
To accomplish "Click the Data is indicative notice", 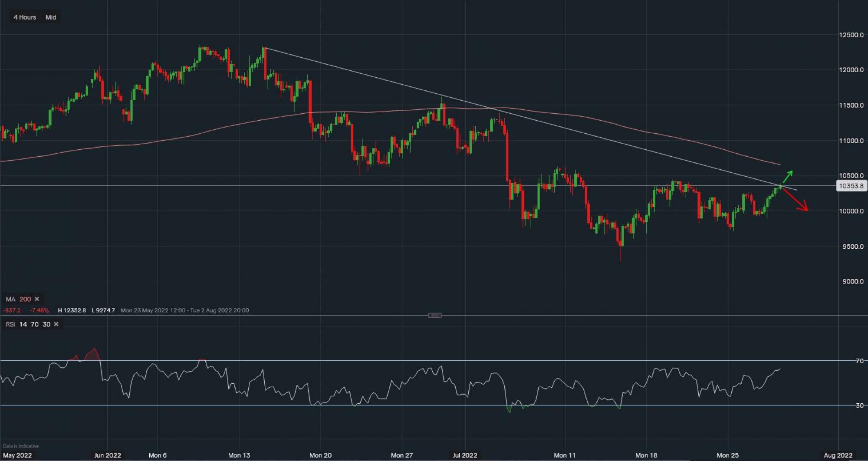I will 21,446.
